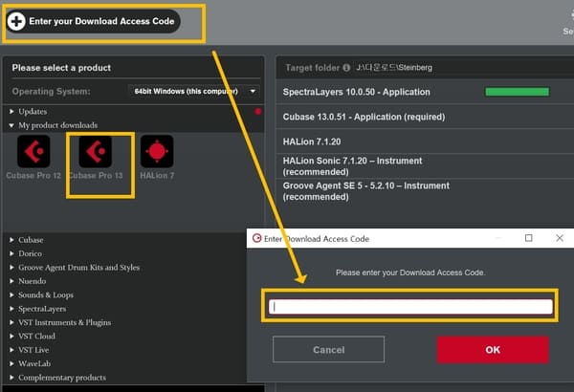Maximize the Enter Download Access Code dialog
This screenshot has width=574, height=392.
pos(529,238)
